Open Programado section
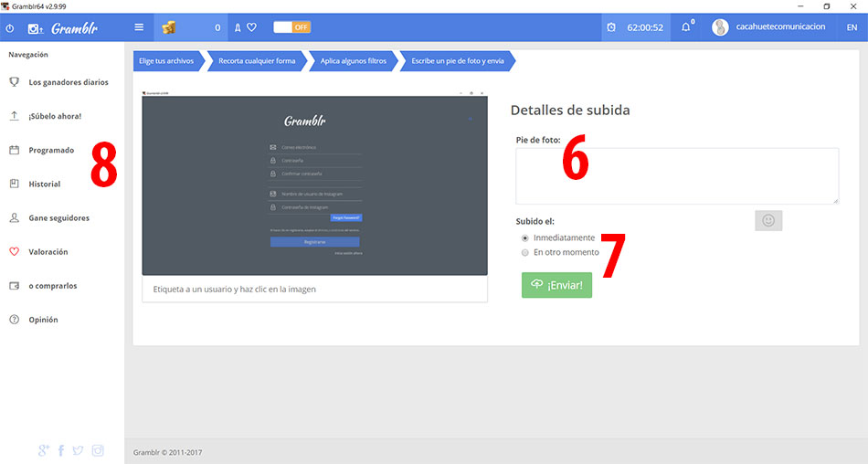Image resolution: width=868 pixels, height=464 pixels. [51, 150]
